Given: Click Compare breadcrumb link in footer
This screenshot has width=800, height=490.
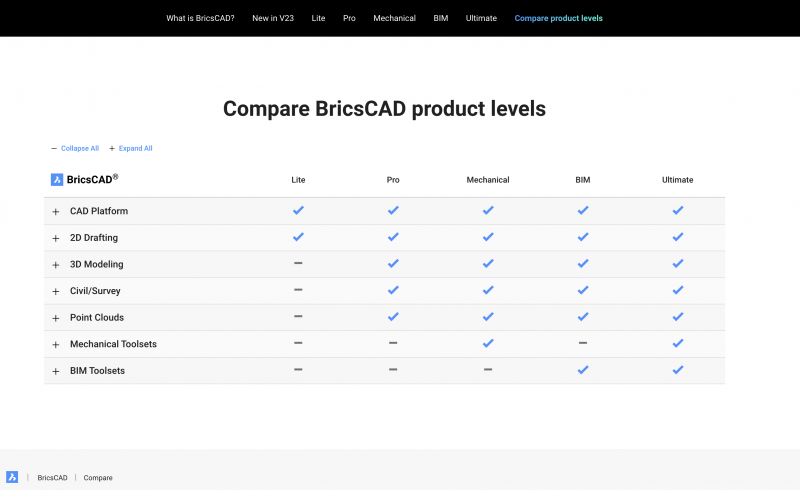Looking at the screenshot, I should pyautogui.click(x=98, y=478).
